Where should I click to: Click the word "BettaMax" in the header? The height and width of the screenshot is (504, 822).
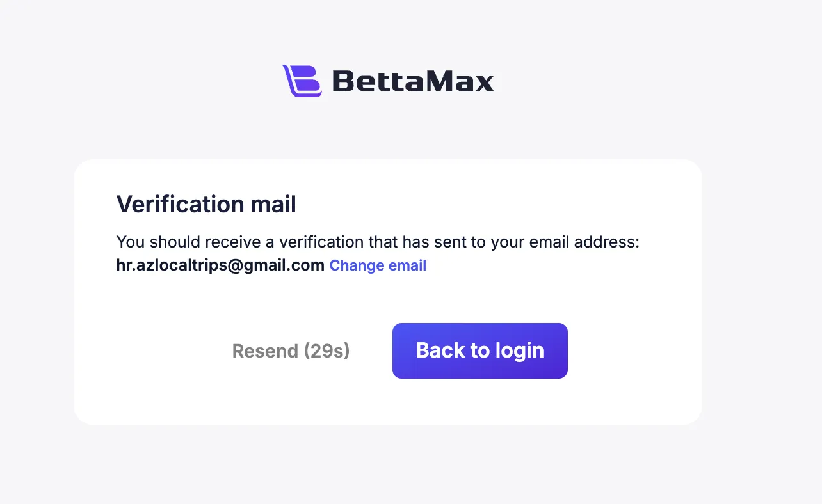tap(413, 81)
